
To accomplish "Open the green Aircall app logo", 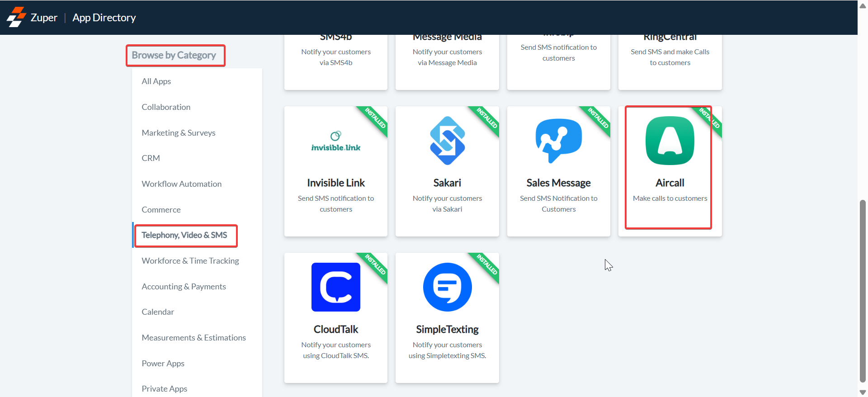I will tap(670, 141).
